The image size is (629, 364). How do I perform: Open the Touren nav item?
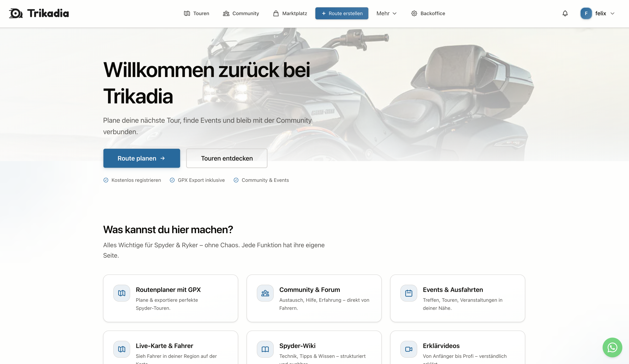tap(196, 14)
